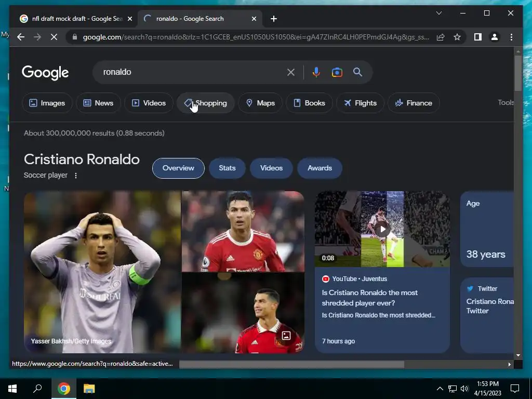Viewport: 532px width, 399px height.
Task: Open volume control in tray
Action: (464, 389)
